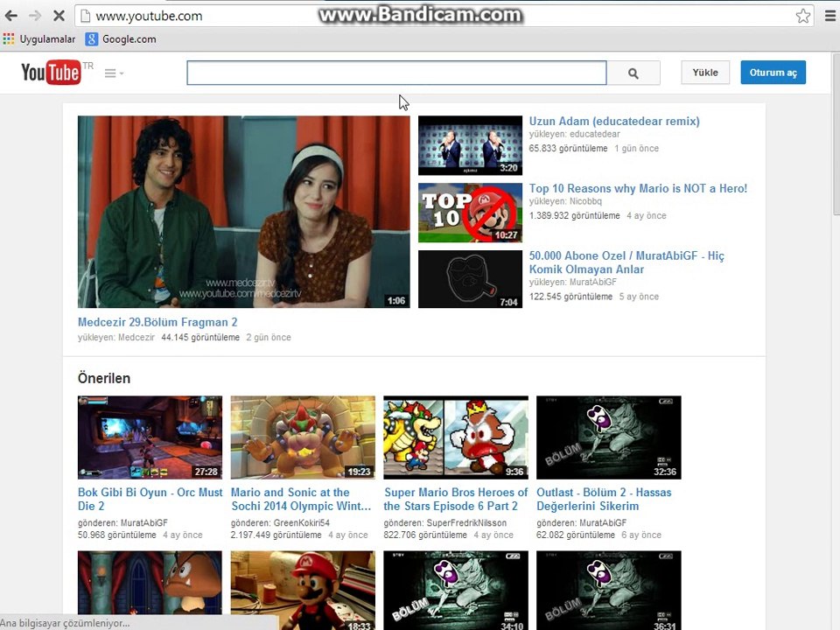Open the Medcezir uploader channel link
840x630 pixels.
(136, 338)
